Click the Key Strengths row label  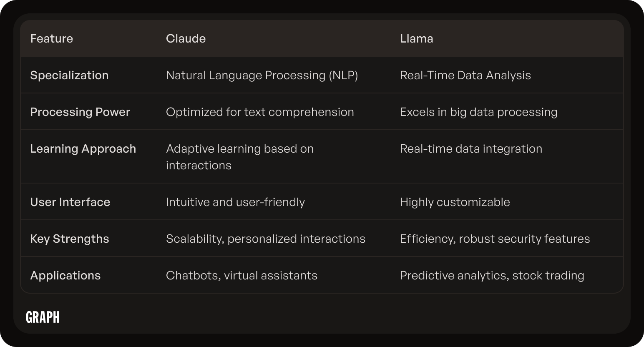coord(70,239)
